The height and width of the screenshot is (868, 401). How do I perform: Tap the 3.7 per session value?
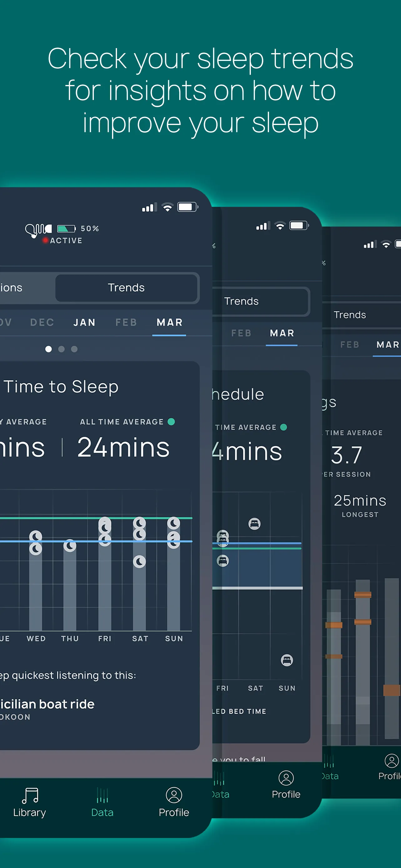point(347,455)
